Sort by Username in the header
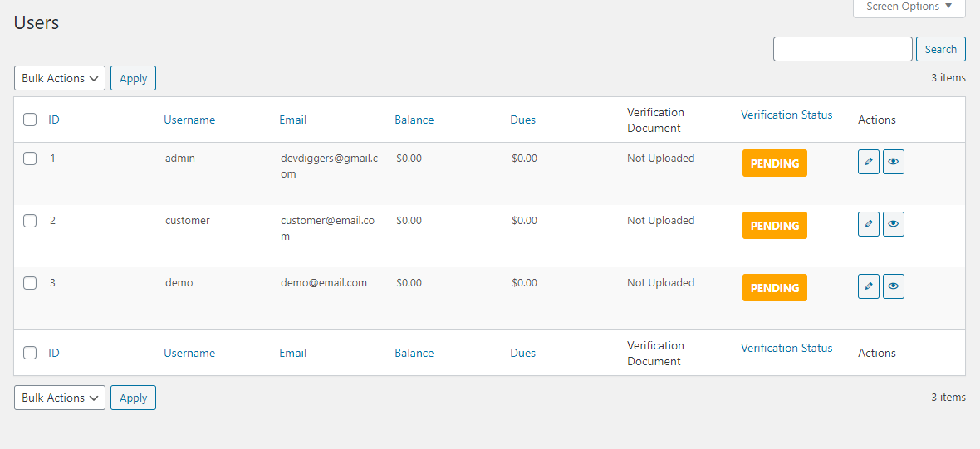 189,120
